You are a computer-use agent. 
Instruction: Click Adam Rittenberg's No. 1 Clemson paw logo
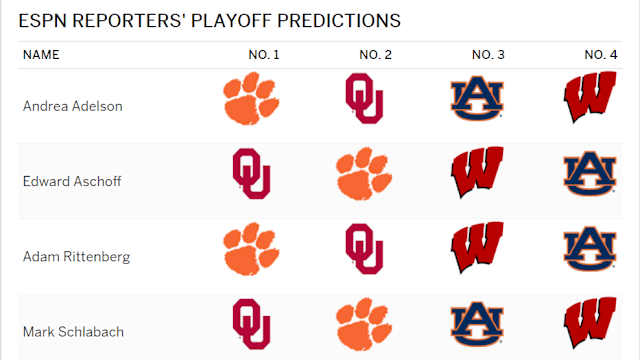tap(251, 249)
